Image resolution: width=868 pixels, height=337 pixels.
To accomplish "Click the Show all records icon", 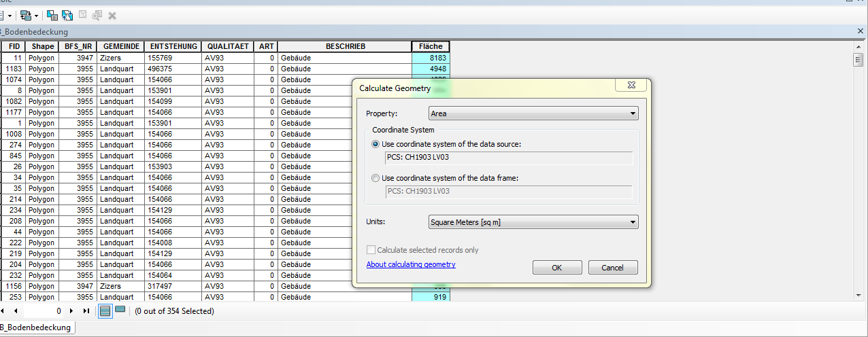I will pyautogui.click(x=105, y=311).
